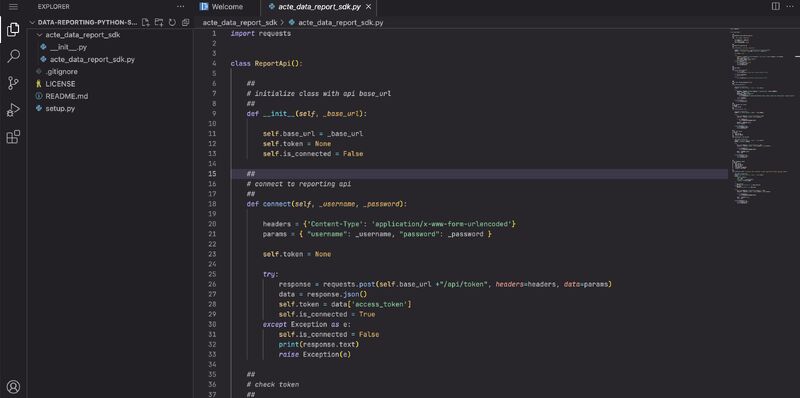Open the Extensions view icon
The width and height of the screenshot is (800, 398).
point(13,137)
